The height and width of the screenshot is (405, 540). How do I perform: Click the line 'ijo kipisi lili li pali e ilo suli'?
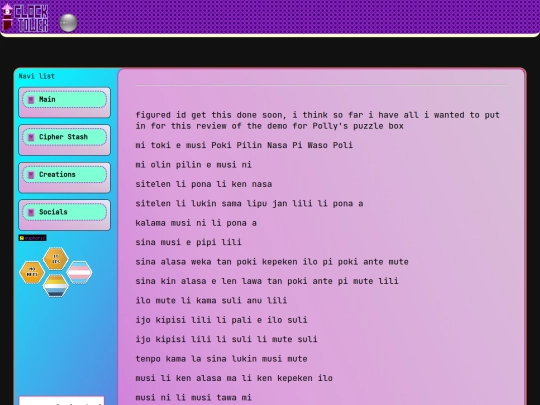click(221, 320)
